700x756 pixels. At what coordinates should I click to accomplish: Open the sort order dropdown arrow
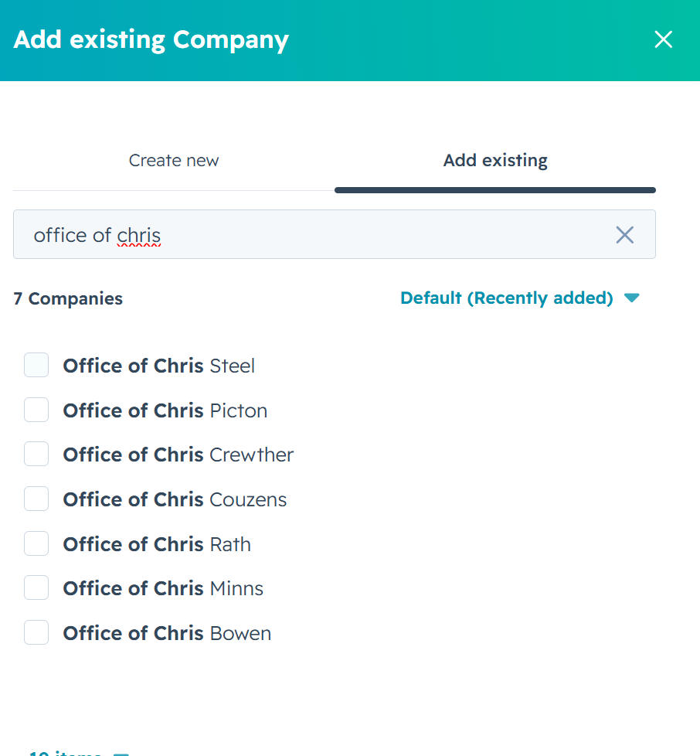[631, 298]
